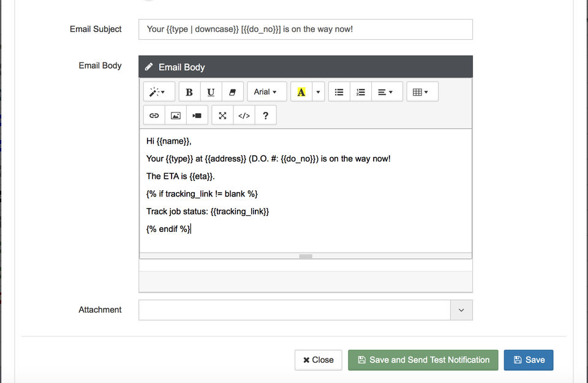This screenshot has height=383, width=588.
Task: Expand the Attachment dropdown arrow
Action: 461,310
